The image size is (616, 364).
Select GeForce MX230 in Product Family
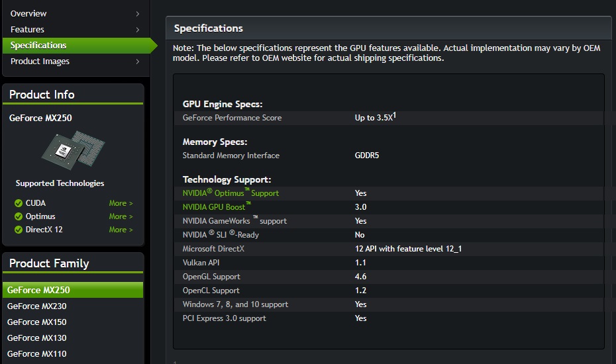pyautogui.click(x=37, y=306)
